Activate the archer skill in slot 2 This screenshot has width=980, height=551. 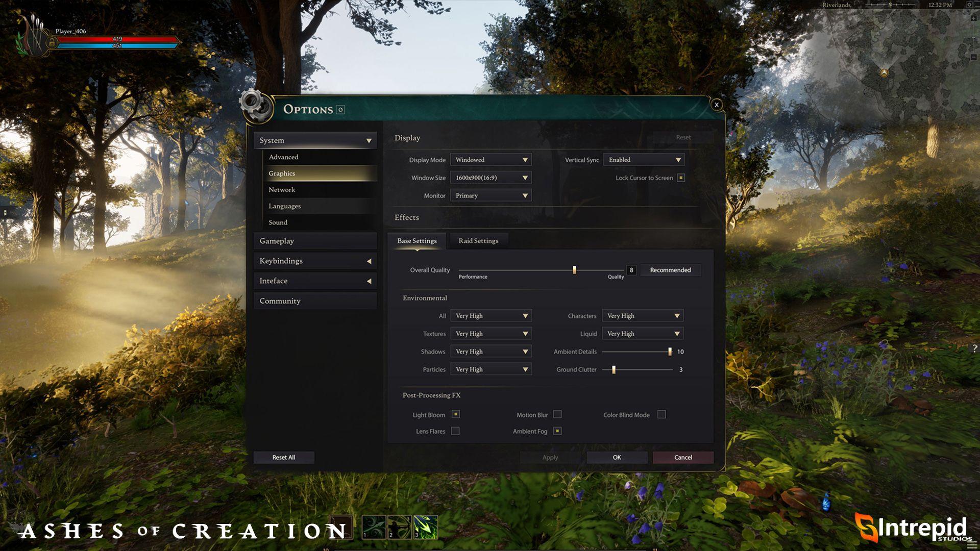pyautogui.click(x=400, y=527)
